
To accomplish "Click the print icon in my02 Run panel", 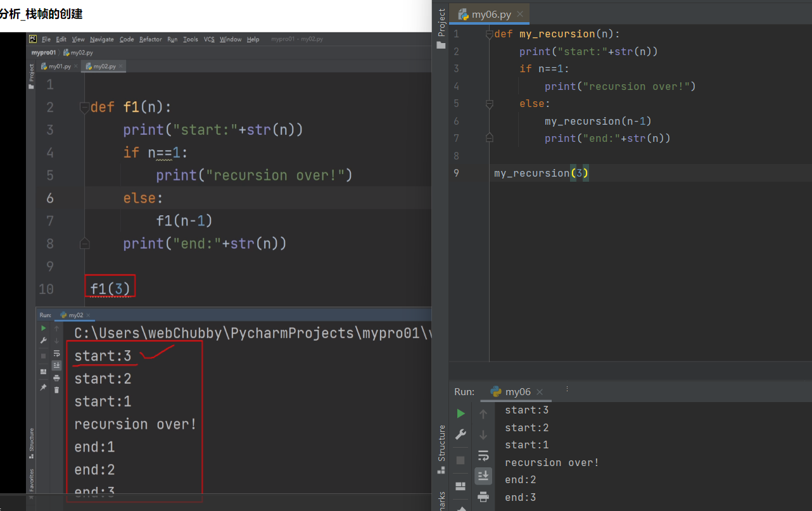I will click(56, 378).
